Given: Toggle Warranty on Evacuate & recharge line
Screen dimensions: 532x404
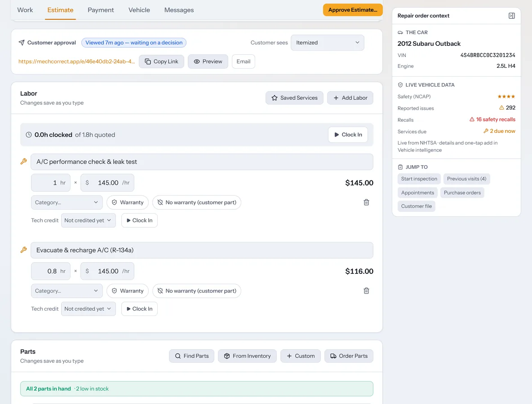Looking at the screenshot, I should tap(128, 291).
